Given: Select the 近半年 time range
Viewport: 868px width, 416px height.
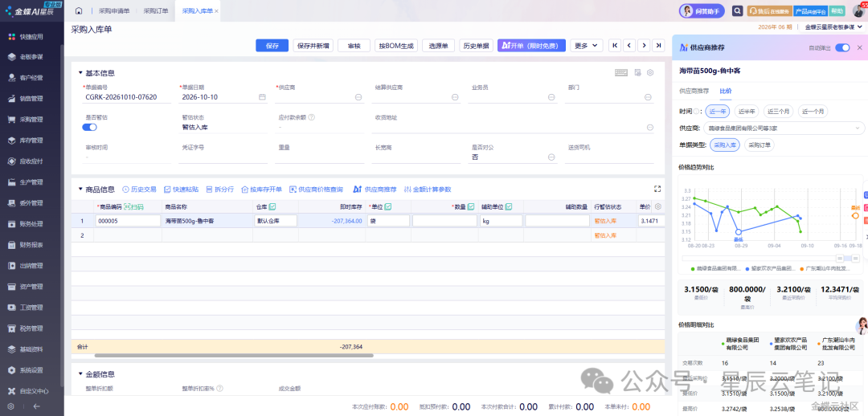Looking at the screenshot, I should point(747,111).
